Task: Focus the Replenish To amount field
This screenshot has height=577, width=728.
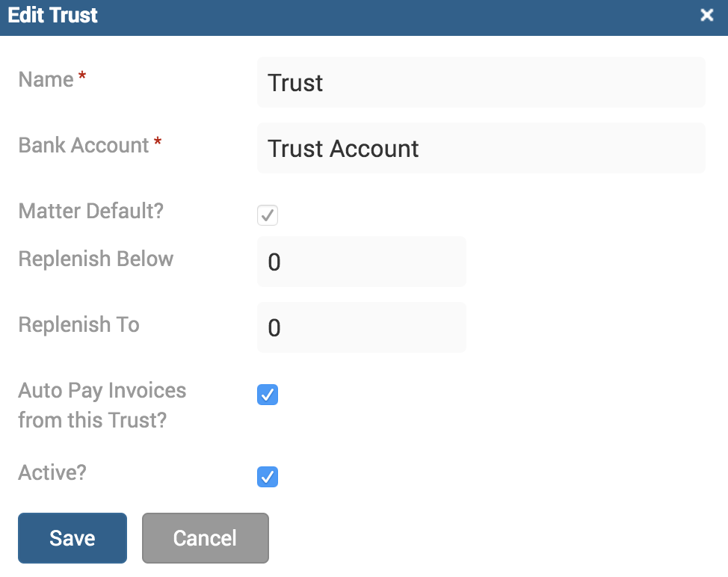Action: point(361,327)
